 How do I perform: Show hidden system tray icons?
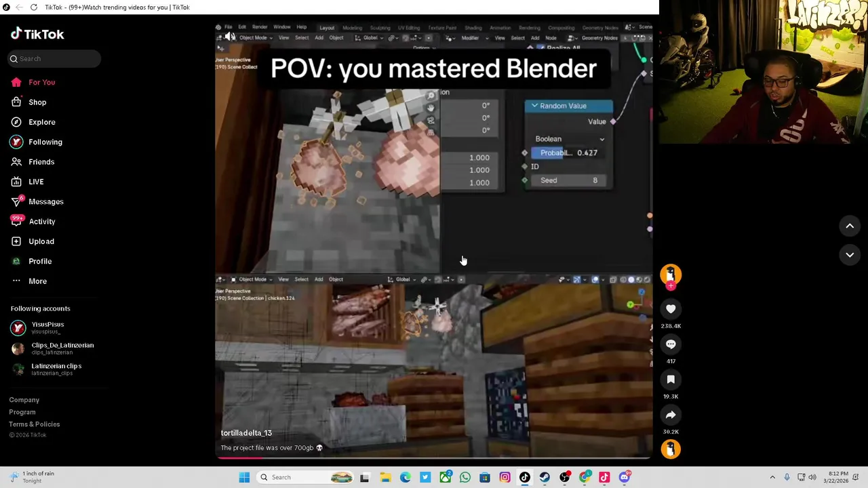pos(772,477)
